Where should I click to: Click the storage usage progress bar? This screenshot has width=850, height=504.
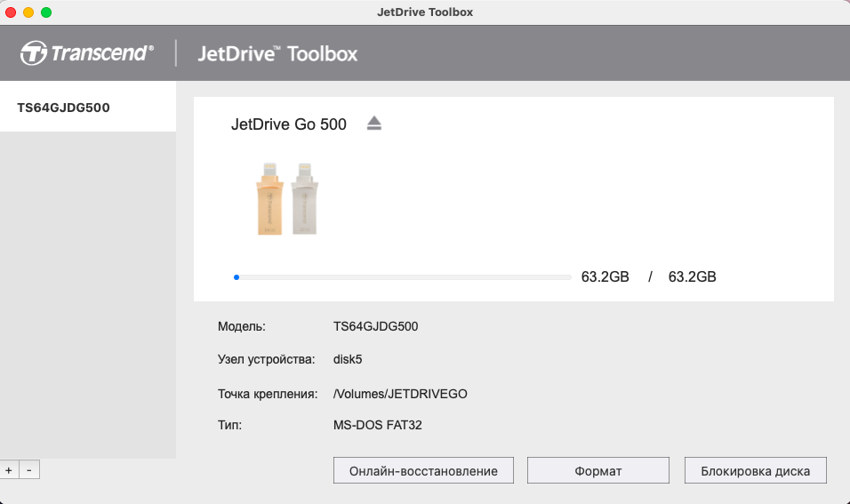coord(402,277)
